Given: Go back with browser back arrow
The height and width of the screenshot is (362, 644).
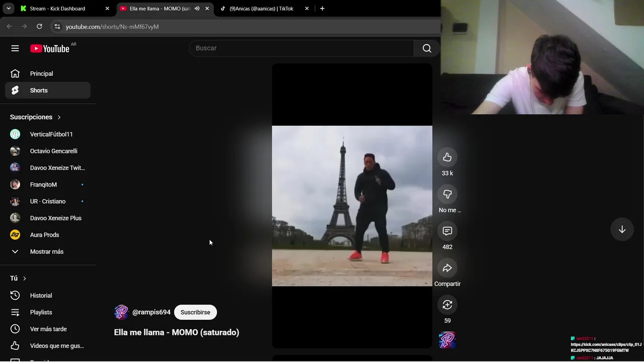Looking at the screenshot, I should pos(9,27).
